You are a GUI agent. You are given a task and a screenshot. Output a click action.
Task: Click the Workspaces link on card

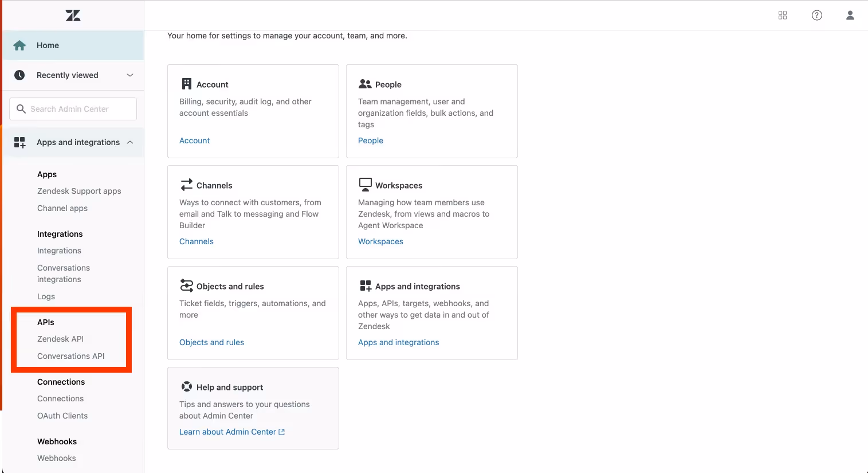tap(380, 241)
